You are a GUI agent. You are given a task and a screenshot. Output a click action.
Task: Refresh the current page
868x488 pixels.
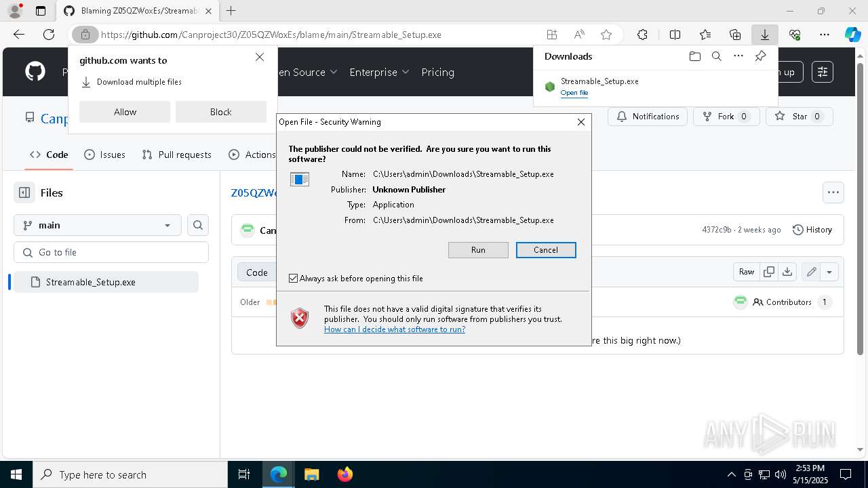tap(49, 35)
